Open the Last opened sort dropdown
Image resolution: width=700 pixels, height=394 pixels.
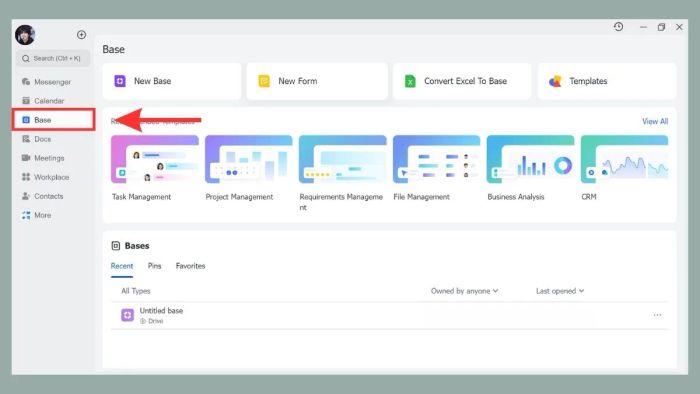(x=560, y=291)
